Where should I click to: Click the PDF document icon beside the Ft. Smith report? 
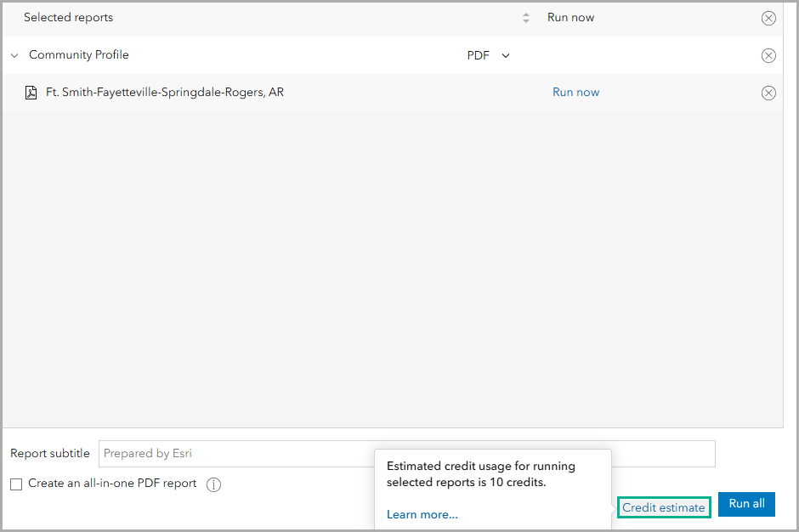coord(31,92)
